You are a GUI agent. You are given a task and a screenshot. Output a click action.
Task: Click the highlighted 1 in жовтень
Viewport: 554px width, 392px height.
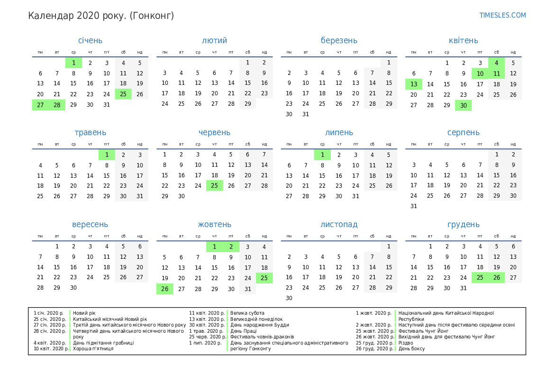pos(215,247)
